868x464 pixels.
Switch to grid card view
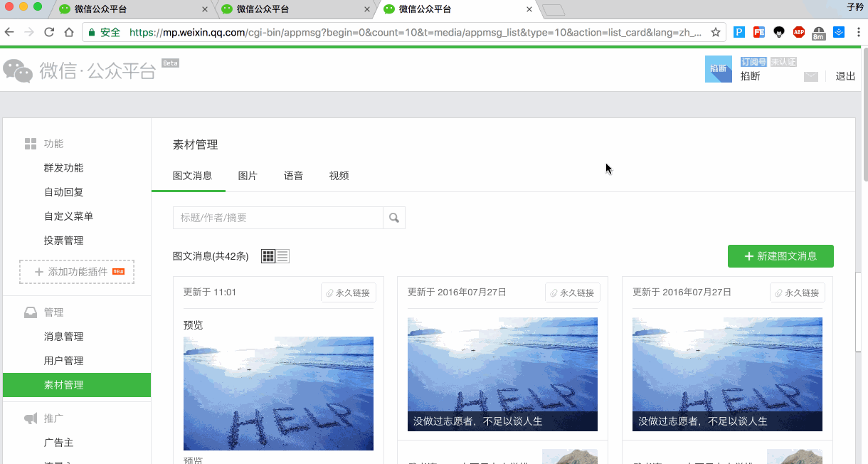tap(268, 256)
